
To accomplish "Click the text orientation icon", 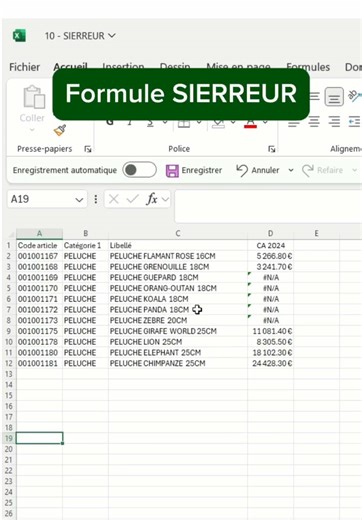I will coord(354,96).
